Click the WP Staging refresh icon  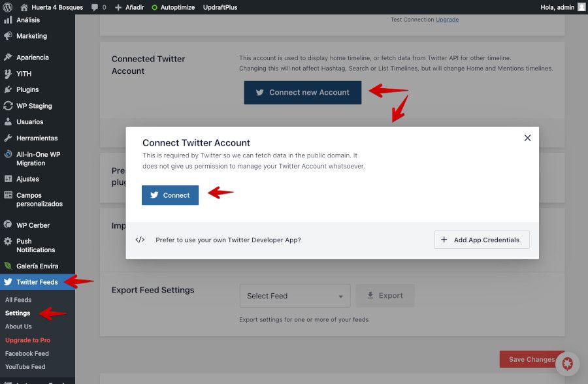tap(8, 106)
